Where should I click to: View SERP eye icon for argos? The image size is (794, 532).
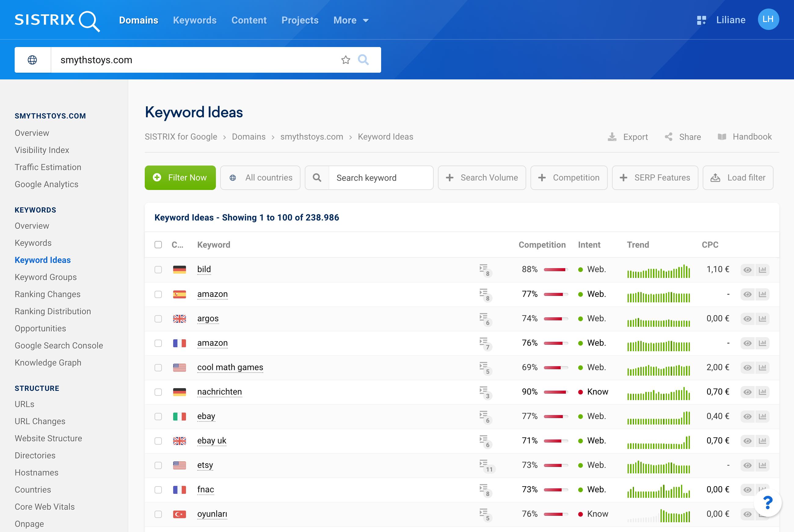pos(748,319)
